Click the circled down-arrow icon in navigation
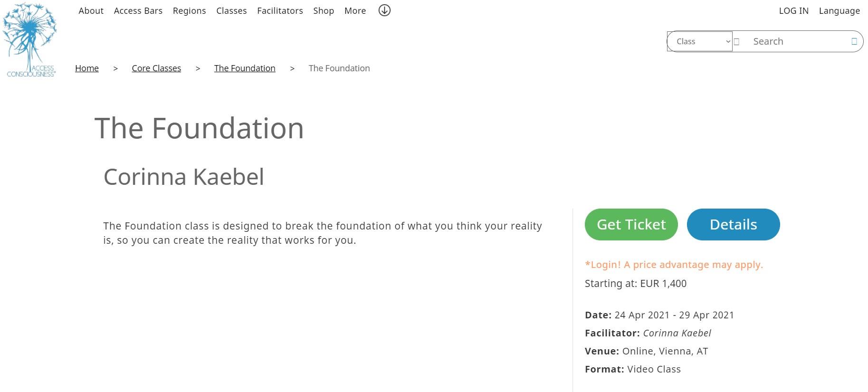This screenshot has height=392, width=868. [384, 10]
